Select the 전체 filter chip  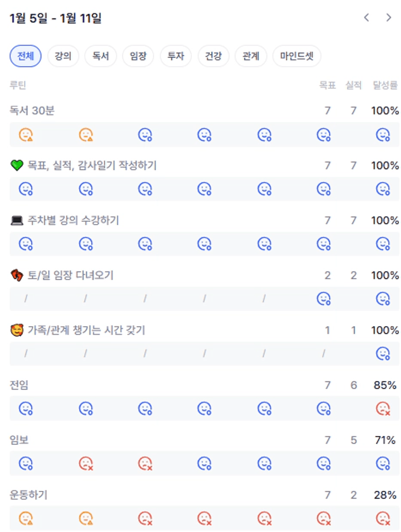click(x=25, y=56)
